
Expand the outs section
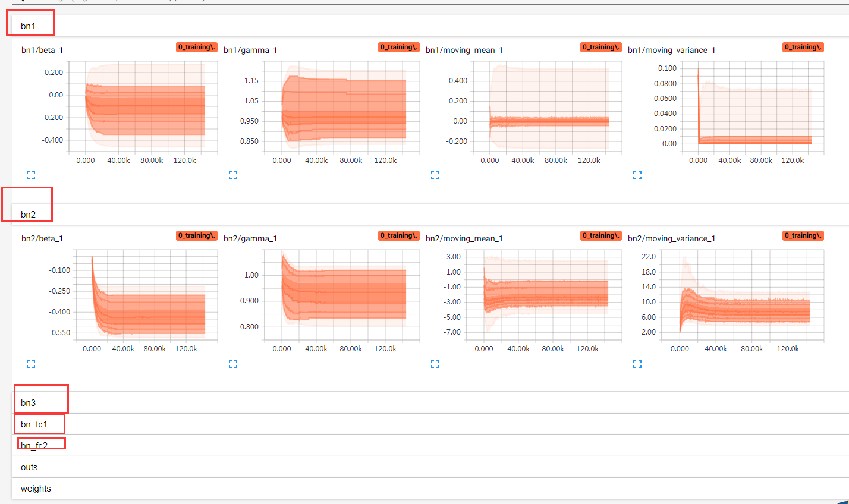tap(29, 467)
